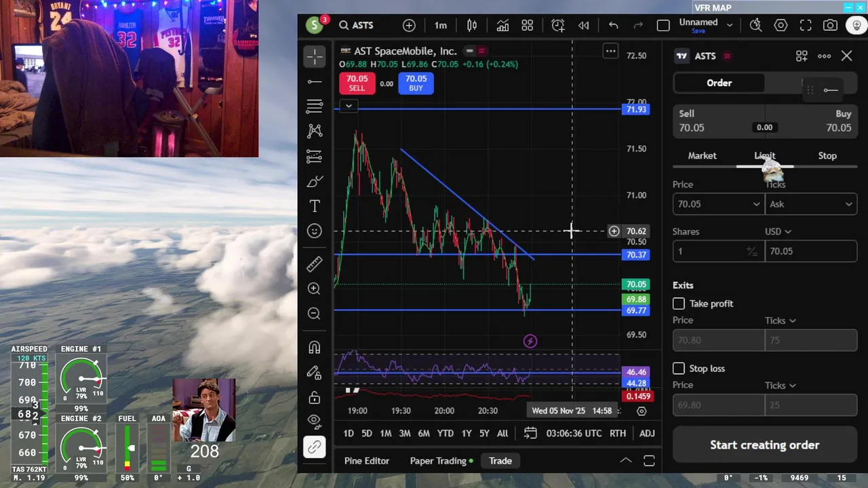Click the undo arrow
This screenshot has width=868, height=488.
click(x=613, y=25)
